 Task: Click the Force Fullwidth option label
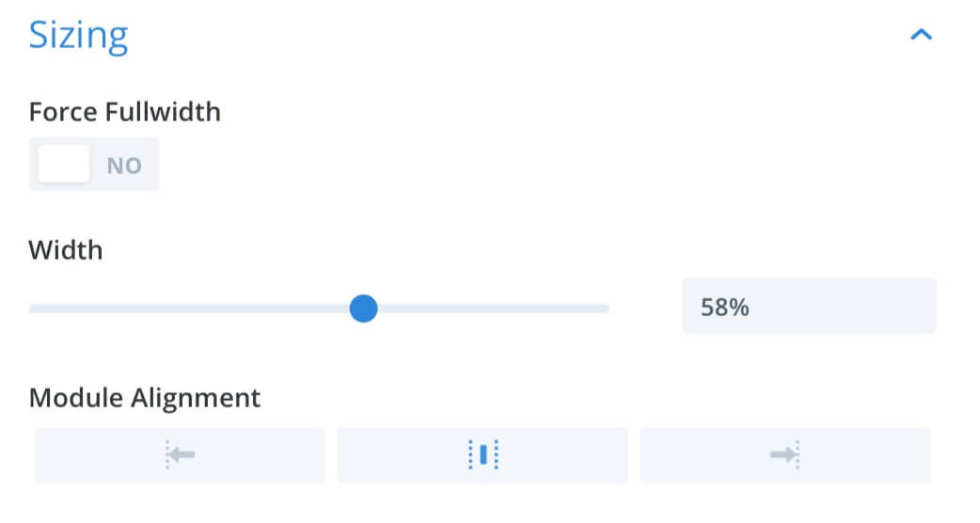125,113
